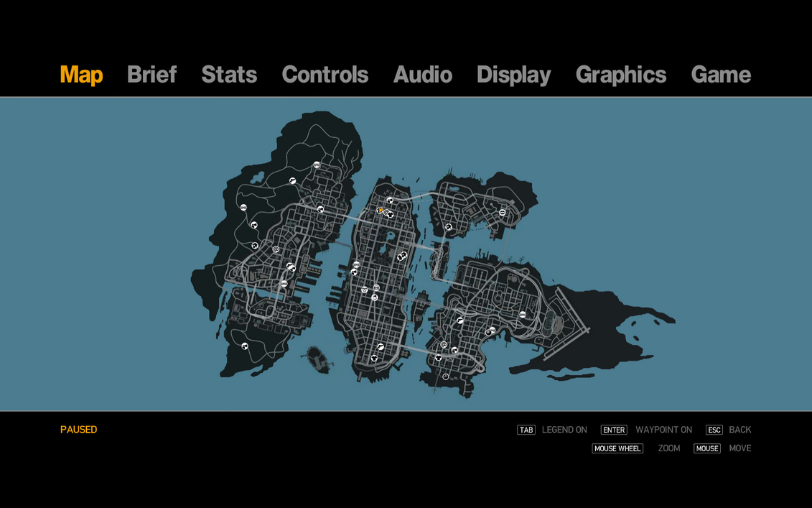Click the mask icon on the center island
The height and width of the screenshot is (508, 812).
click(365, 290)
